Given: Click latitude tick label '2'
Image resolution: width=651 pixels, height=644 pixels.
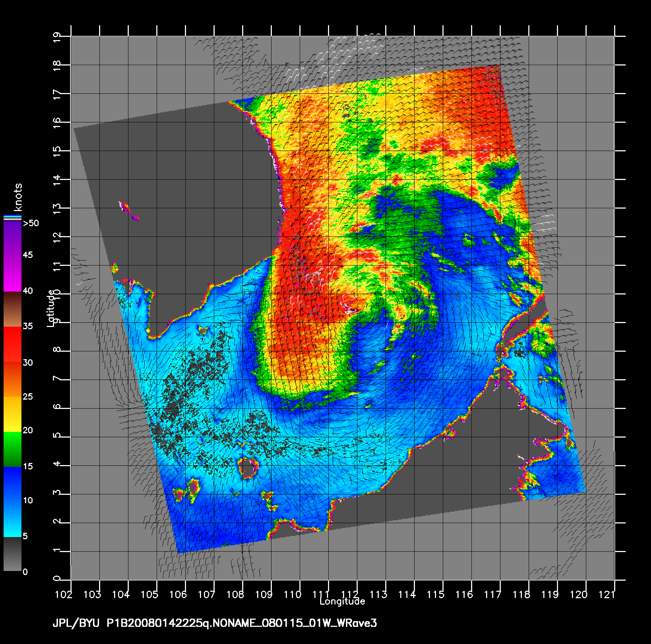Looking at the screenshot, I should pos(57,521).
